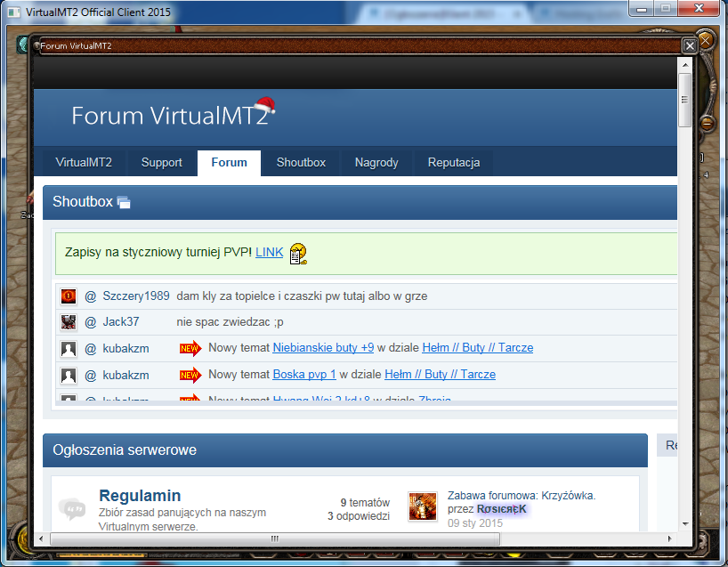Open Szczery1989's avatar icon

(x=69, y=296)
